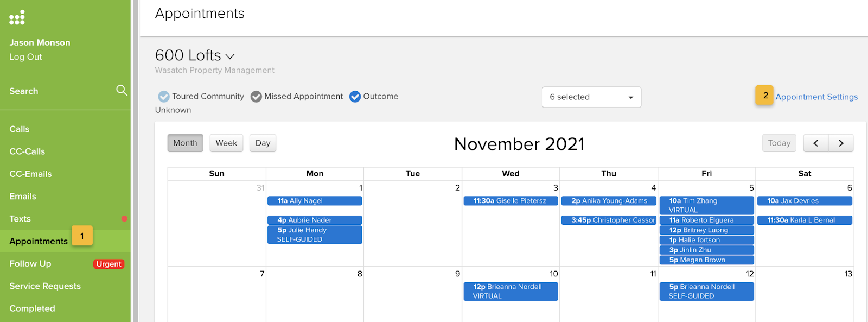Image resolution: width=868 pixels, height=322 pixels.
Task: Open Service Requests in sidebar
Action: pyautogui.click(x=45, y=286)
